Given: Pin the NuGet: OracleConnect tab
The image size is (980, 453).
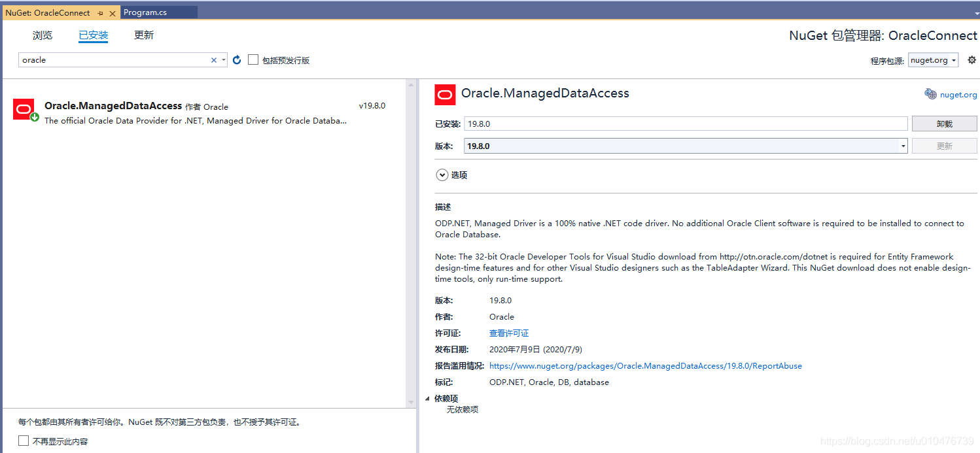Looking at the screenshot, I should (100, 13).
